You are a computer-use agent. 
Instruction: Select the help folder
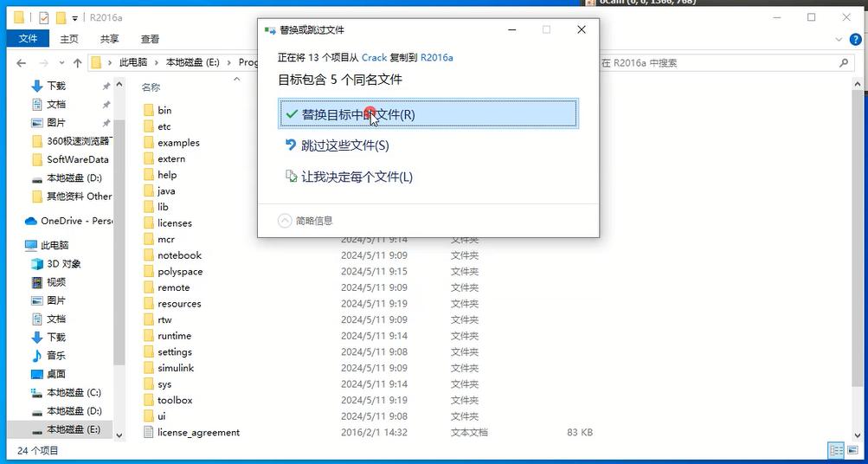[167, 175]
